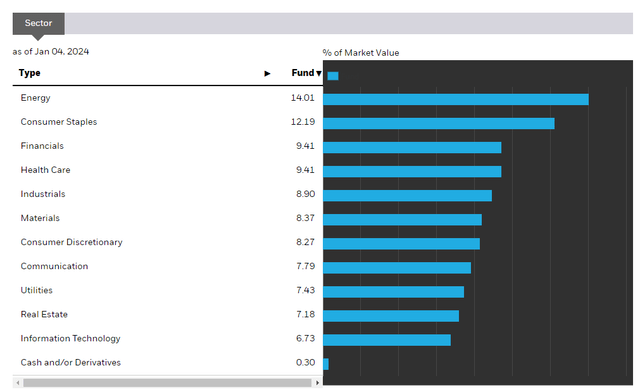Image resolution: width=640 pixels, height=392 pixels.
Task: Click the 14.01 fund value
Action: point(302,98)
